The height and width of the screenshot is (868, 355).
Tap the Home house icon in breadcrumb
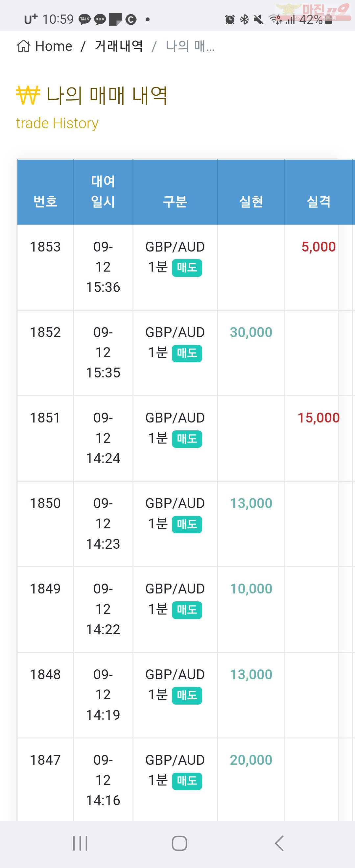click(x=24, y=46)
